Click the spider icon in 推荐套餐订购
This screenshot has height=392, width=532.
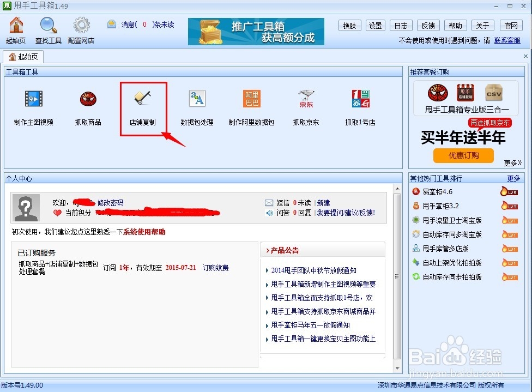(438, 93)
